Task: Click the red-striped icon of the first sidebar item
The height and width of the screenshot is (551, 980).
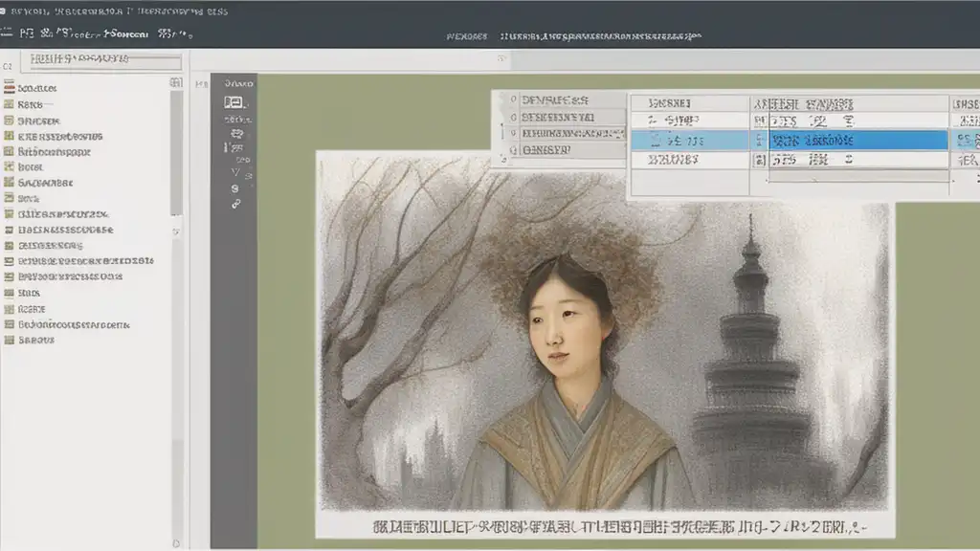Action: pos(9,88)
